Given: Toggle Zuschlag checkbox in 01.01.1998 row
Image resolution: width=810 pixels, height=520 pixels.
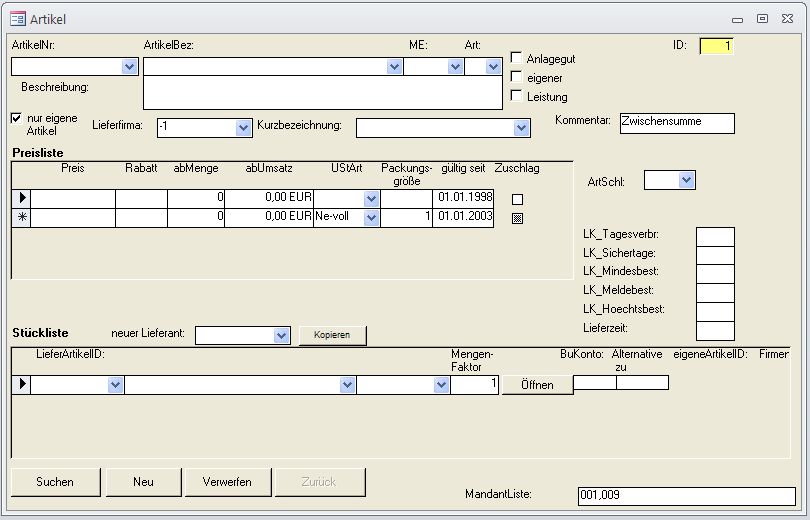Looking at the screenshot, I should point(517,199).
